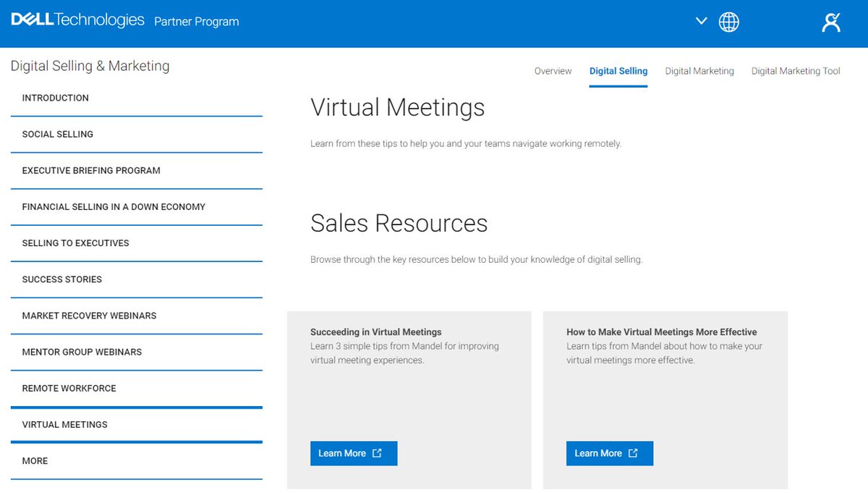Open the user account profile icon
The width and height of the screenshot is (868, 493).
click(832, 22)
